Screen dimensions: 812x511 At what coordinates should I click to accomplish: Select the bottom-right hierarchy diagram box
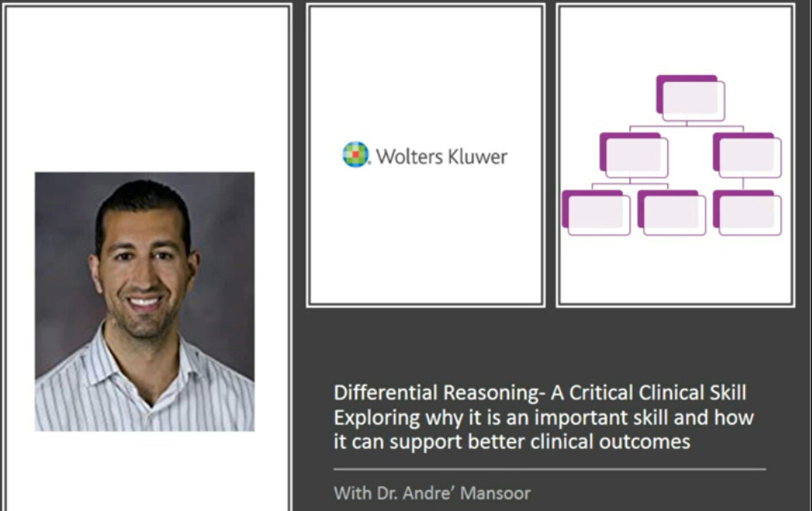point(747,212)
